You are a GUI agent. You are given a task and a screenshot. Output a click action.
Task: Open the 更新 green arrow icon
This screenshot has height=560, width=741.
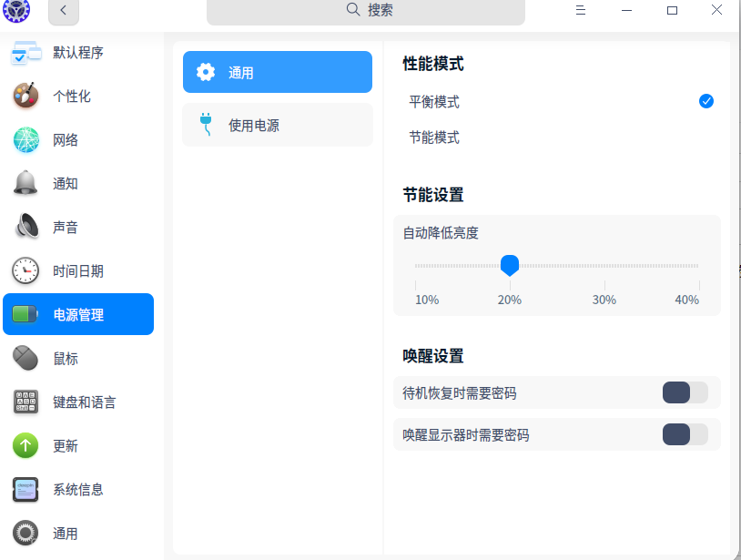tap(25, 445)
